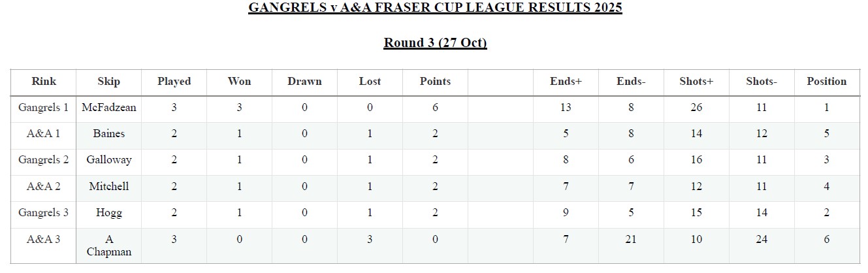Click the Skip column header
Screen dimensions: 868x273
108,82
